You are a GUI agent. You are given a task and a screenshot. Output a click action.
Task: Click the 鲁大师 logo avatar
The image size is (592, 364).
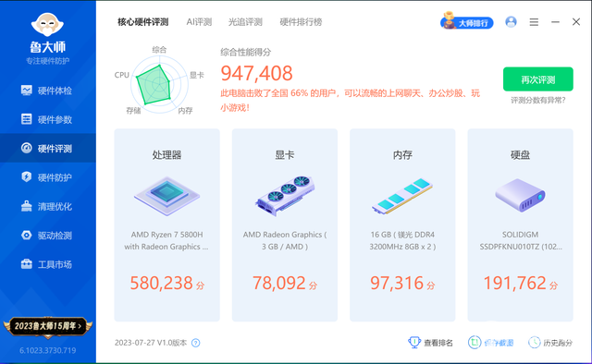[x=47, y=24]
